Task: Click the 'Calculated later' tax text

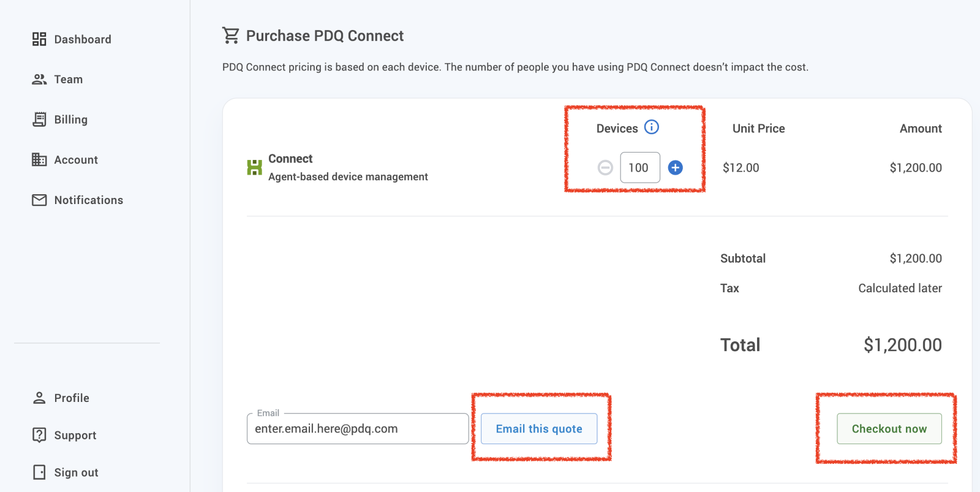Action: click(900, 288)
